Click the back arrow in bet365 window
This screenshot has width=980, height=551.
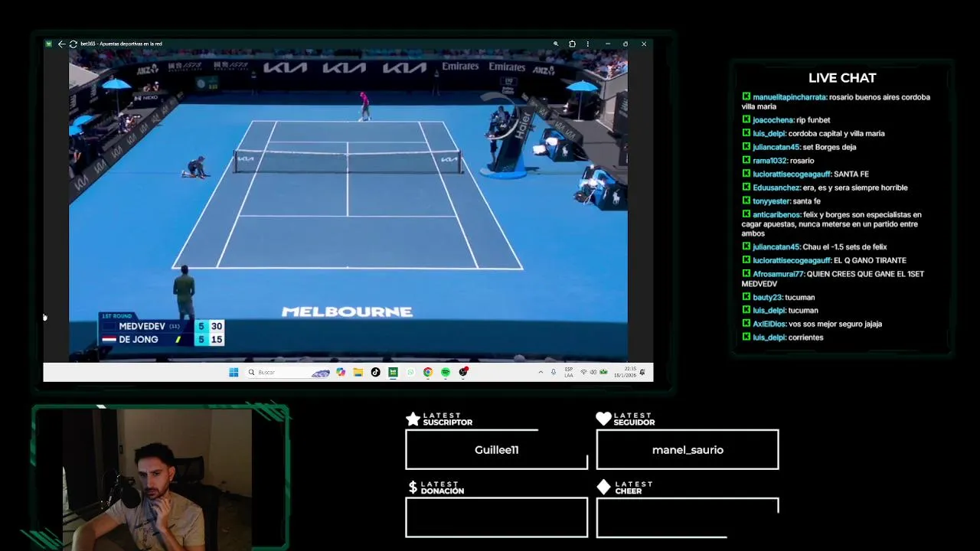[61, 44]
